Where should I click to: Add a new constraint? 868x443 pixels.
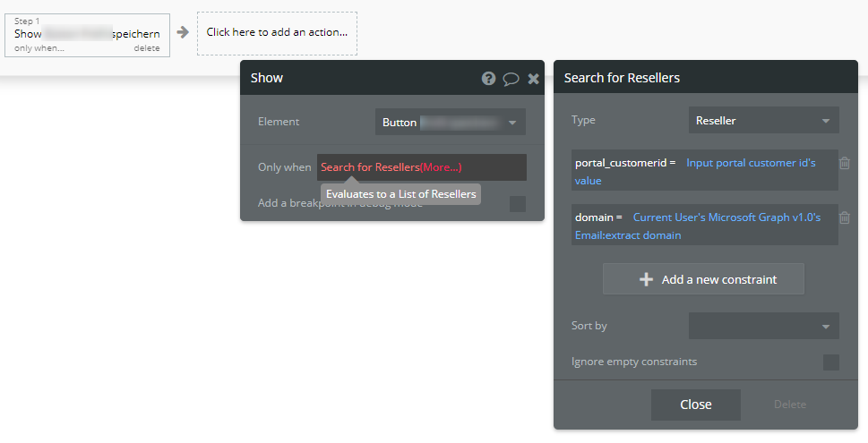[x=703, y=279]
